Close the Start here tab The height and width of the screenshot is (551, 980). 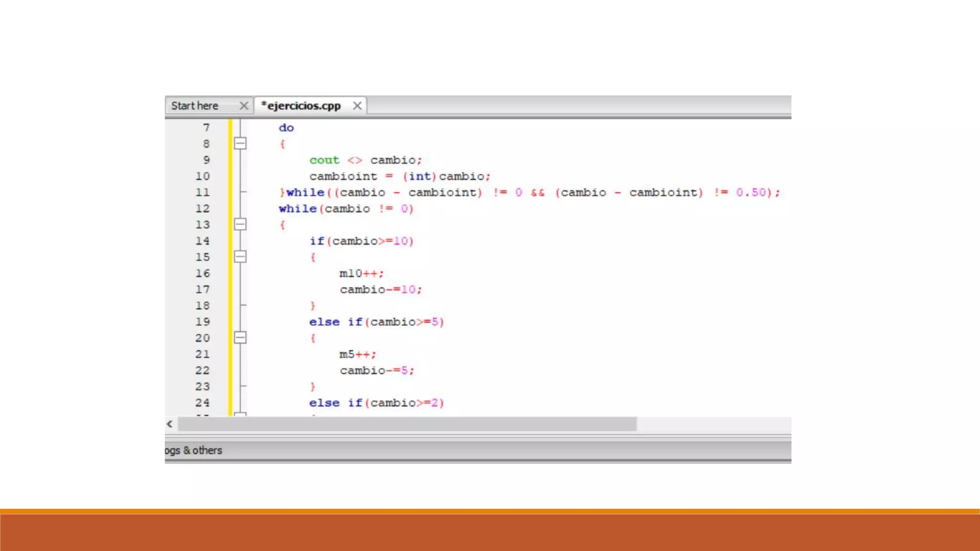coord(244,106)
